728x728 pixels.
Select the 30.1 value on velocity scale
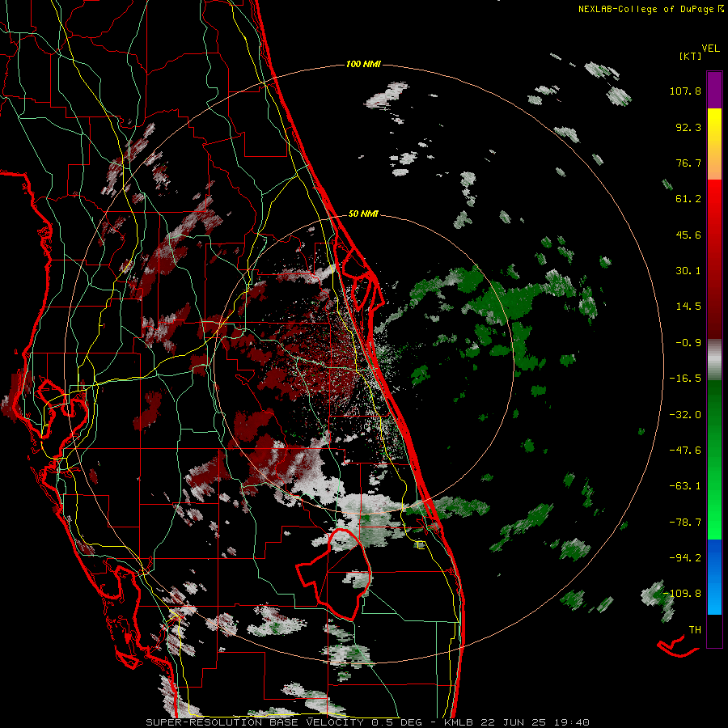[x=688, y=271]
